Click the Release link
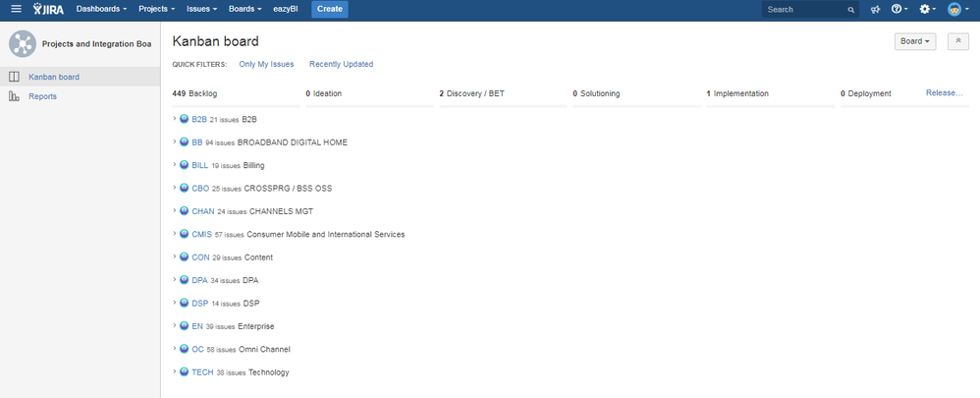The height and width of the screenshot is (398, 980). click(x=944, y=93)
